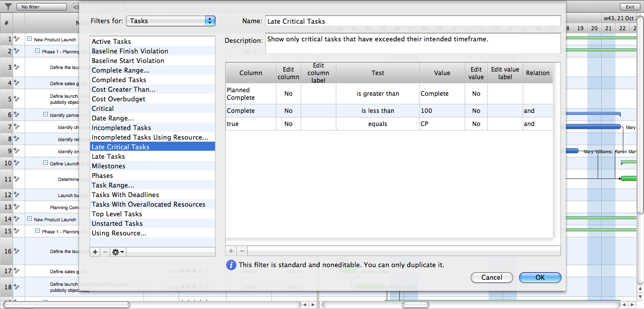Click the task indicator icon in row 11
The height and width of the screenshot is (309, 644).
pos(17,178)
